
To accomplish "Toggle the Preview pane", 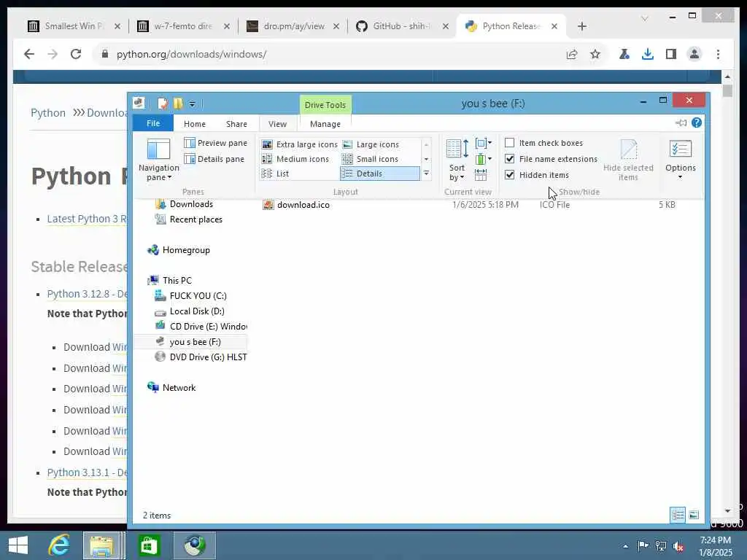I will point(215,143).
